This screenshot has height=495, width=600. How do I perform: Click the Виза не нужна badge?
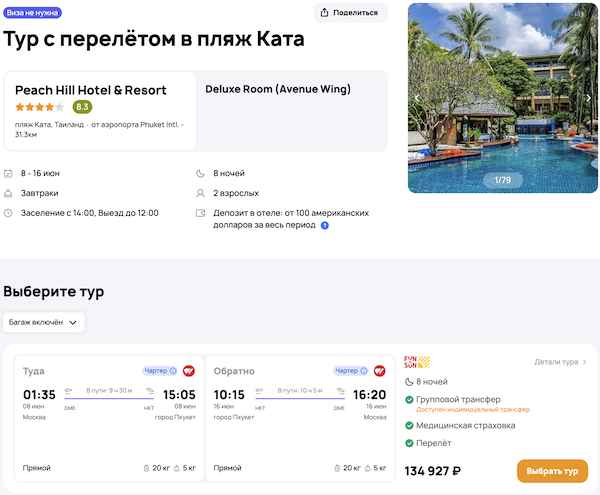click(x=32, y=13)
